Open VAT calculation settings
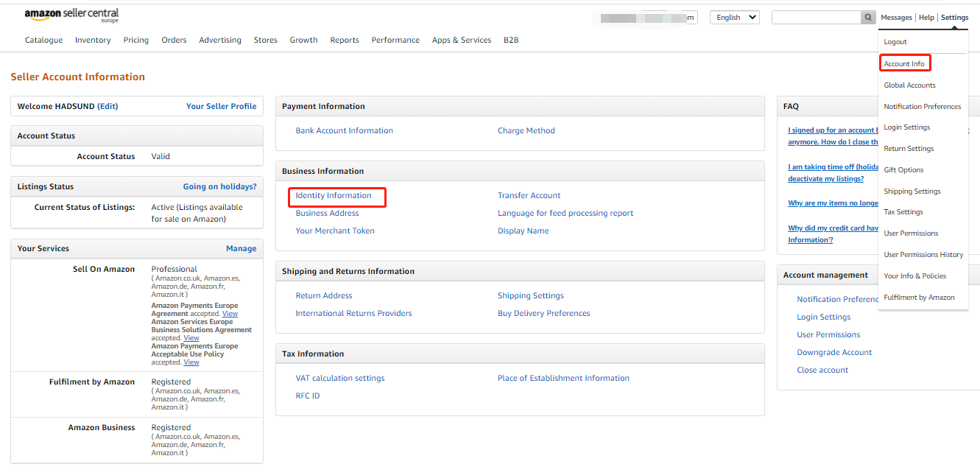The width and height of the screenshot is (980, 467). (x=340, y=378)
